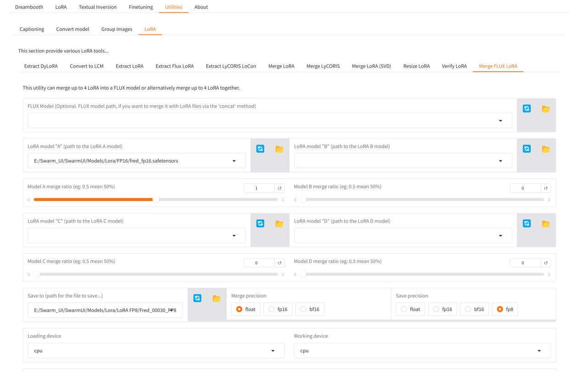This screenshot has width=588, height=372.
Task: Click the Model A merge ratio slider handle
Action: tap(156, 200)
